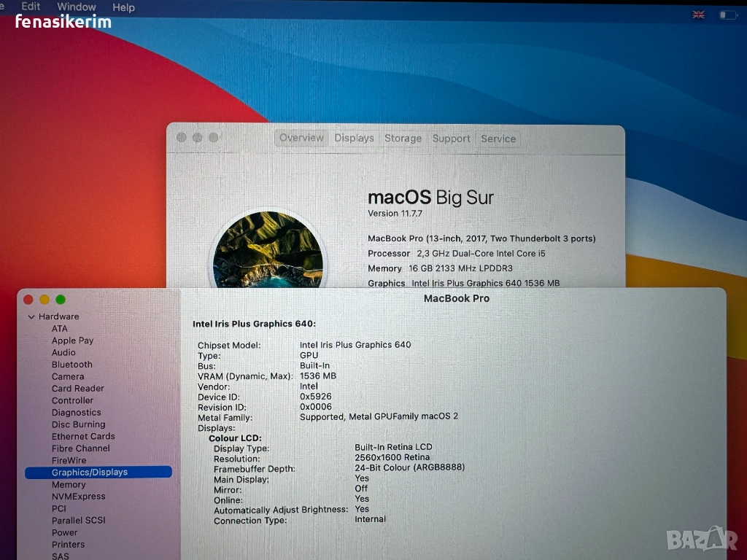Select the Overview tab
This screenshot has height=560, width=747.
click(301, 139)
